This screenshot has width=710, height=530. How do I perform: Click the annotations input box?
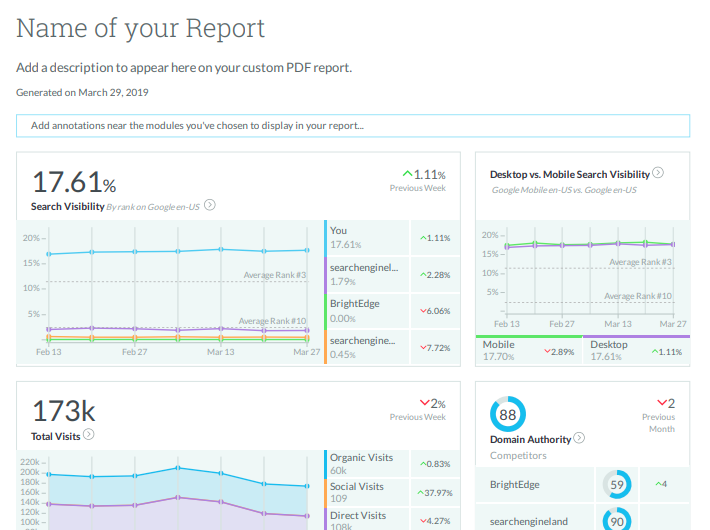353,126
